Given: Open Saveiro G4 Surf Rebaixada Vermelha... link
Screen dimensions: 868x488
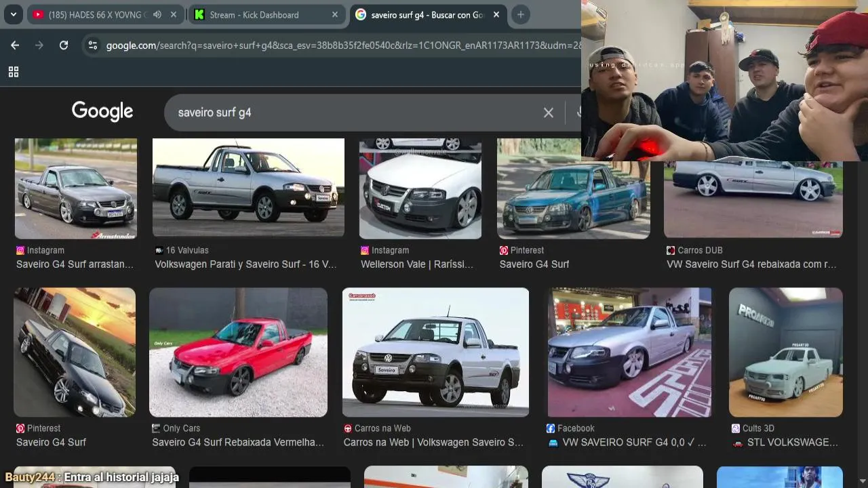Looking at the screenshot, I should (238, 443).
